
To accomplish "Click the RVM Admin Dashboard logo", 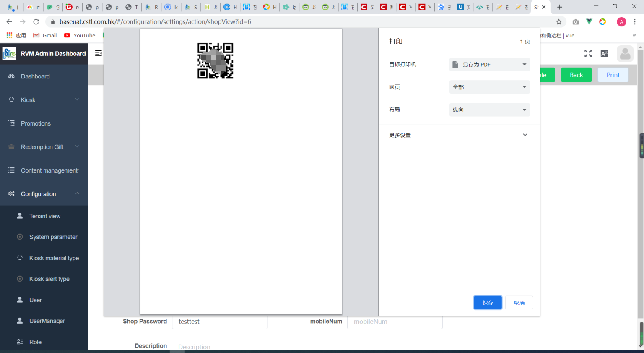I will 9,54.
